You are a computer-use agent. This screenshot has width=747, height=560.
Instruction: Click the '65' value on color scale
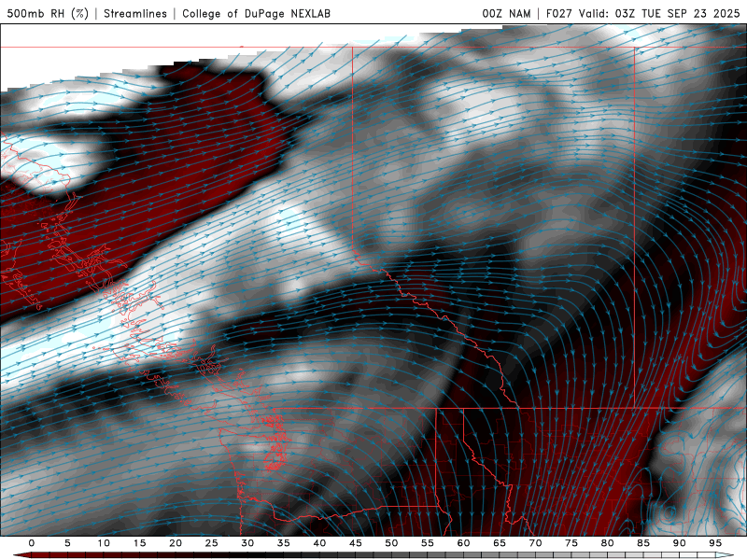point(500,543)
